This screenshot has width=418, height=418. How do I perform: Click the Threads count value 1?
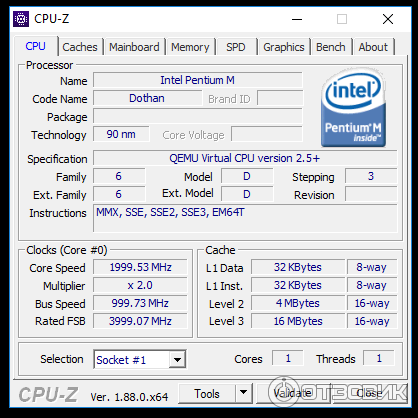pos(379,358)
